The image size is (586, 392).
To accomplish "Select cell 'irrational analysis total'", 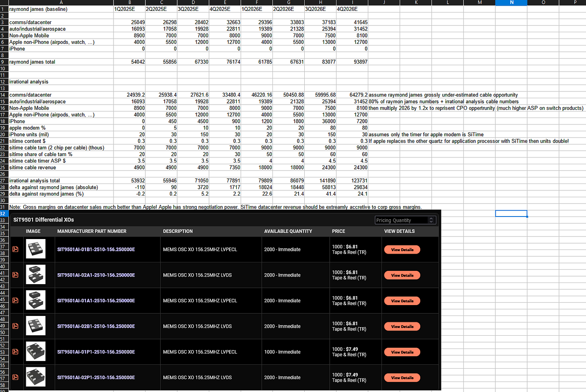I will pos(61,181).
